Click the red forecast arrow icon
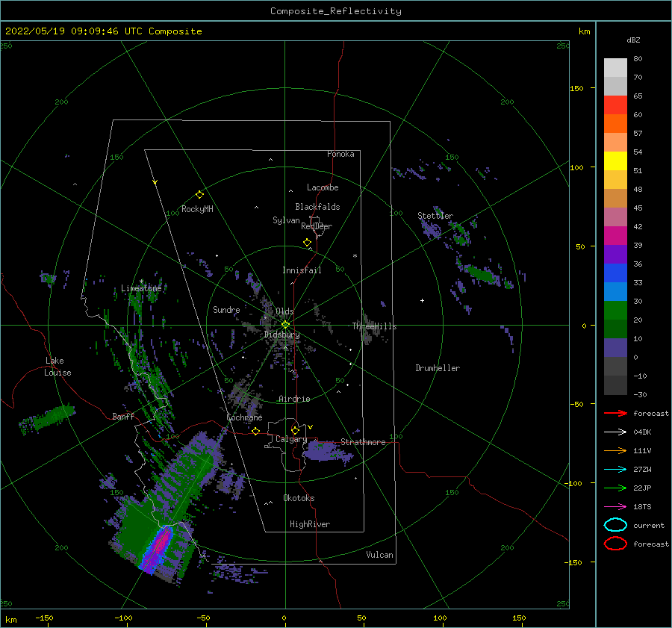The image size is (672, 628). click(x=615, y=413)
